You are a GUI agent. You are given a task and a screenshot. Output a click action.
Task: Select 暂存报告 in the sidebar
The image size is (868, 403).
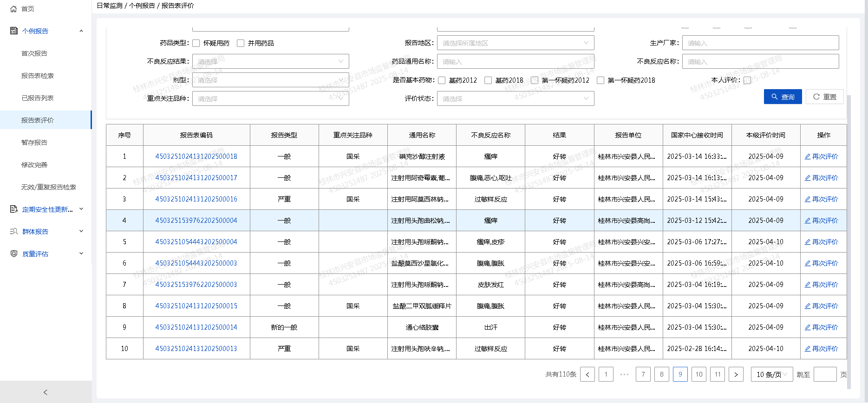tap(34, 143)
